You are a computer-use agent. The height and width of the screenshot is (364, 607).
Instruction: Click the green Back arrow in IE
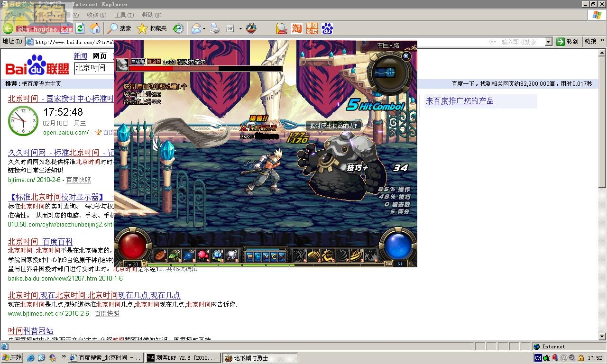[8, 28]
